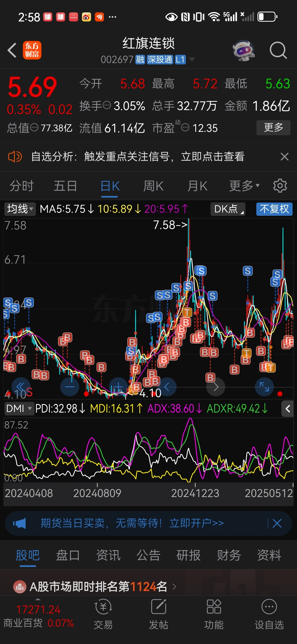
Task: Tap the Weibo icon in status bar
Action: pyautogui.click(x=86, y=17)
